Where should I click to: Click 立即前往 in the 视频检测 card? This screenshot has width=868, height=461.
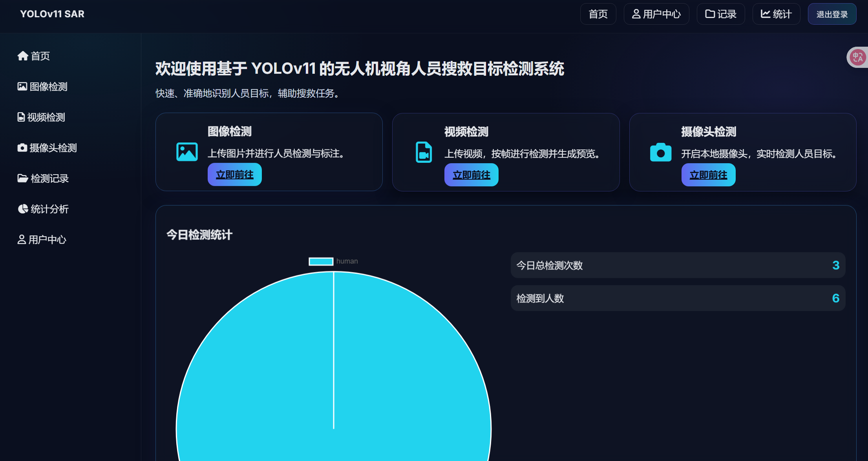[x=471, y=175]
